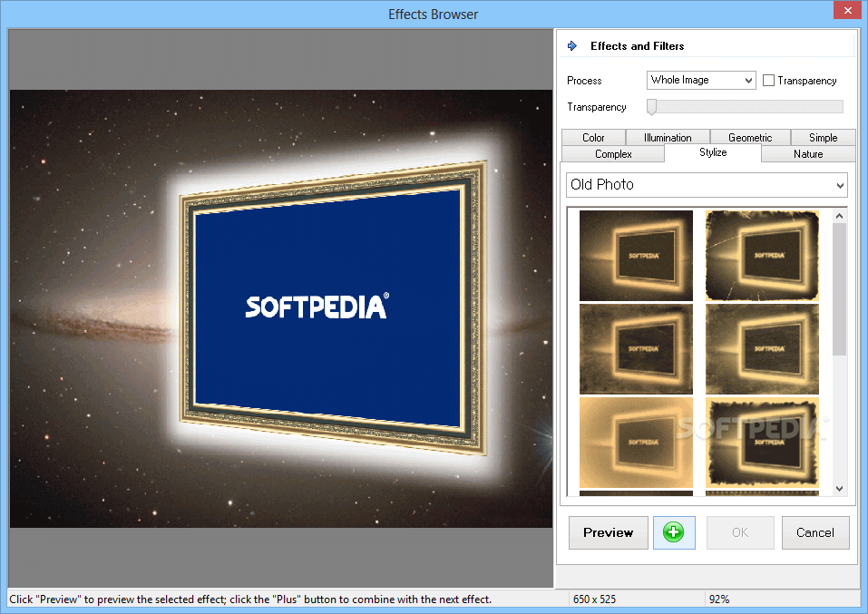Pick the third-row right torn-edge thumbnail
This screenshot has height=614, width=868.
point(762,443)
